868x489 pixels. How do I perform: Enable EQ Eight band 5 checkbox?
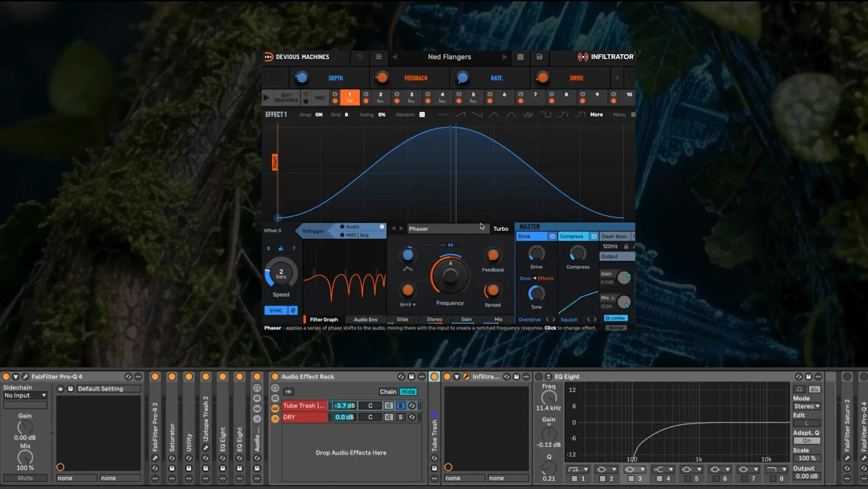point(688,479)
